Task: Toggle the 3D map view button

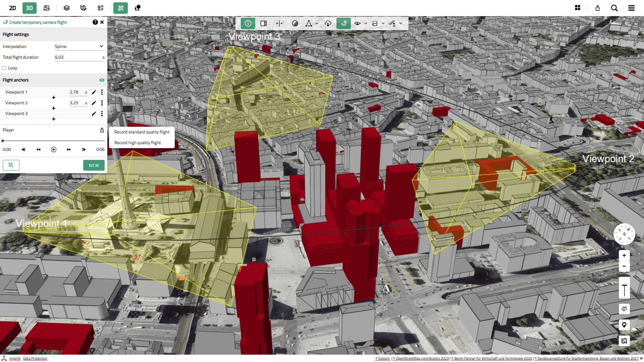Action: coord(30,8)
